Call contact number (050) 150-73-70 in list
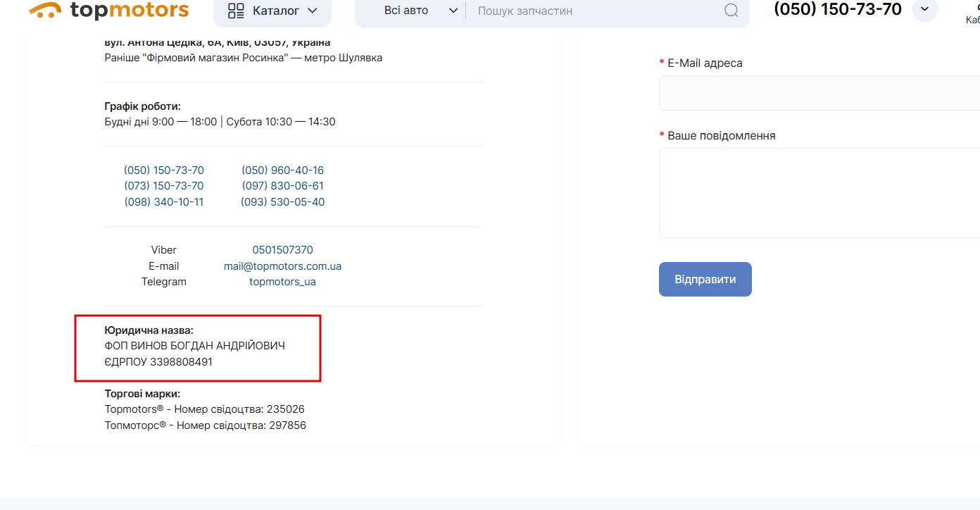 pos(164,170)
